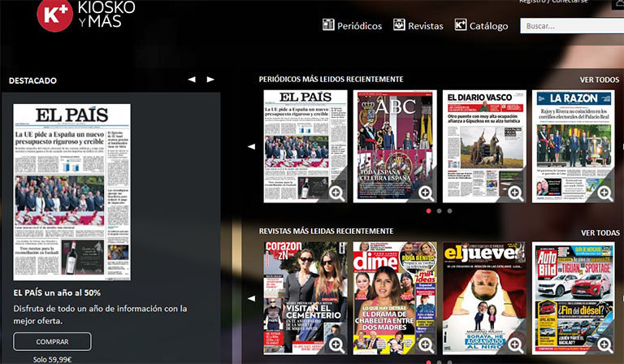Show next Destacado item
This screenshot has width=624, height=364.
210,79
